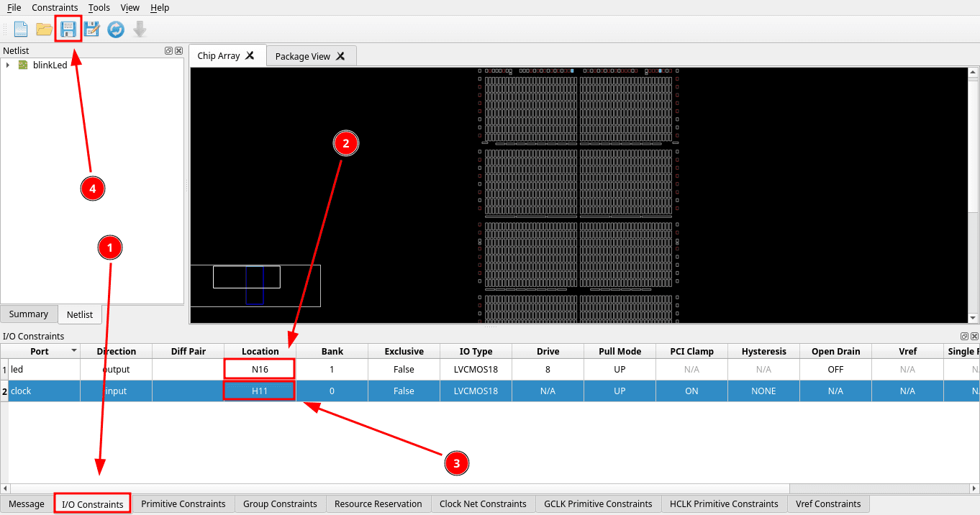Close the Package View tab
Viewport: 980px width, 515px height.
point(340,56)
